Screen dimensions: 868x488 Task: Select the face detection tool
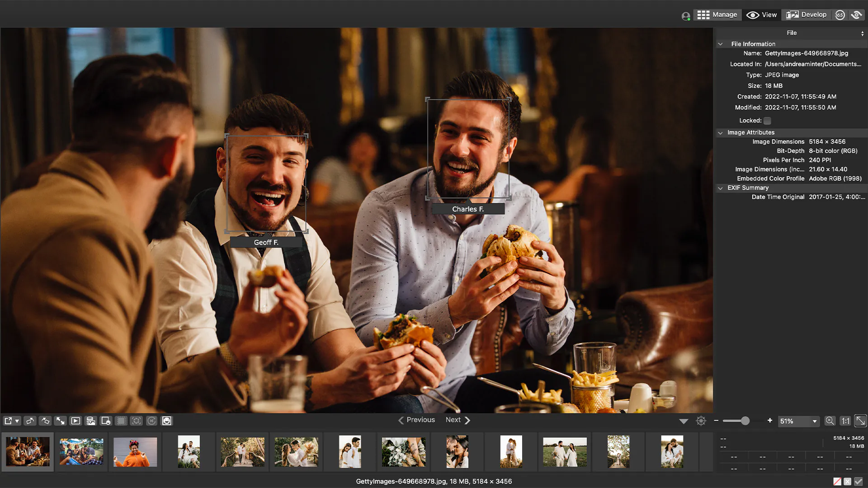(167, 421)
